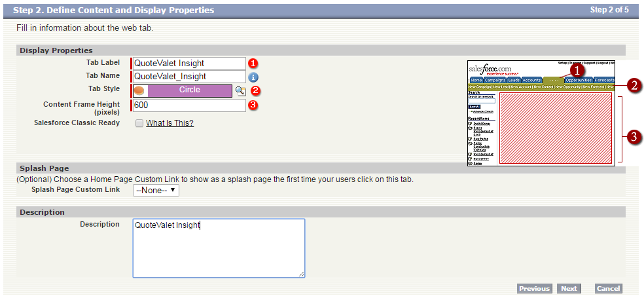The width and height of the screenshot is (644, 298).
Task: Click the Tab Style lookup magnifier icon
Action: (240, 90)
